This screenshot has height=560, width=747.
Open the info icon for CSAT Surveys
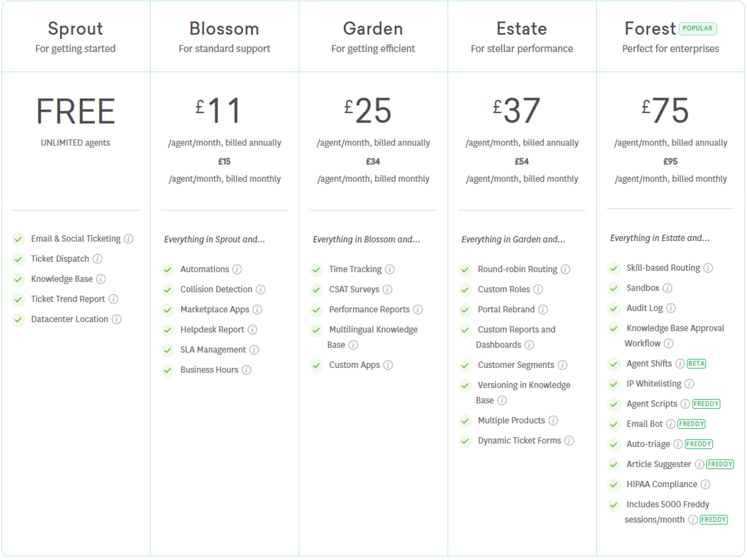[x=387, y=290]
